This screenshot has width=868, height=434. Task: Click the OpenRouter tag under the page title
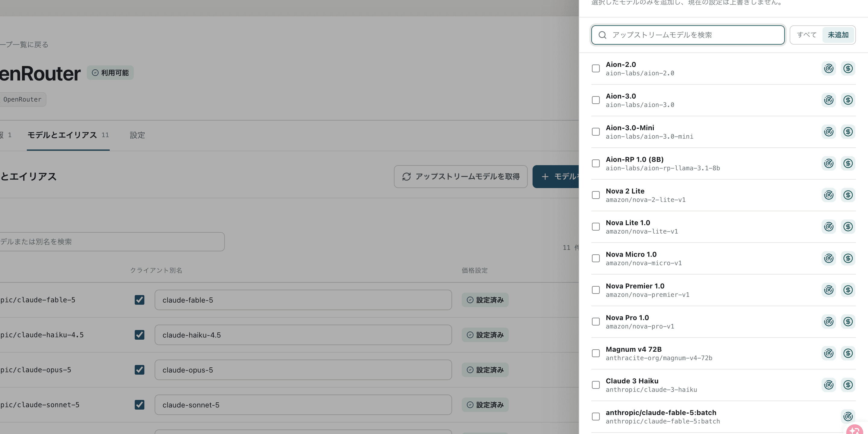coord(23,99)
